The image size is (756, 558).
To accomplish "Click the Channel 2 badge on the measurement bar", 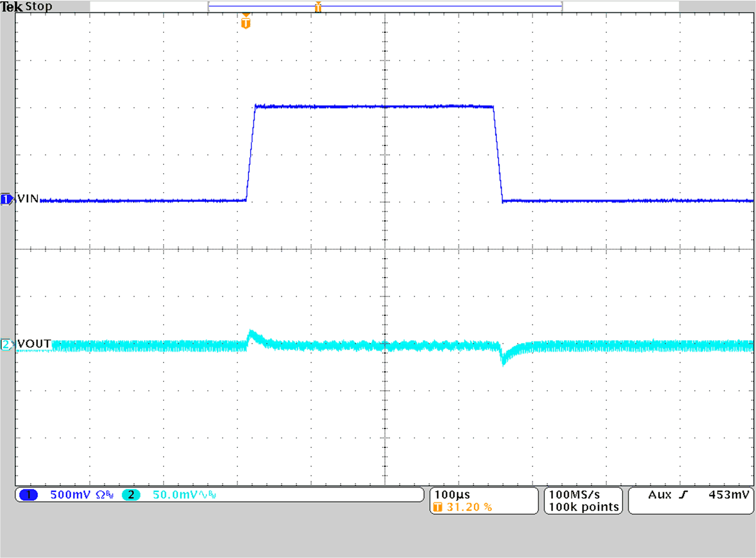I will pyautogui.click(x=131, y=494).
